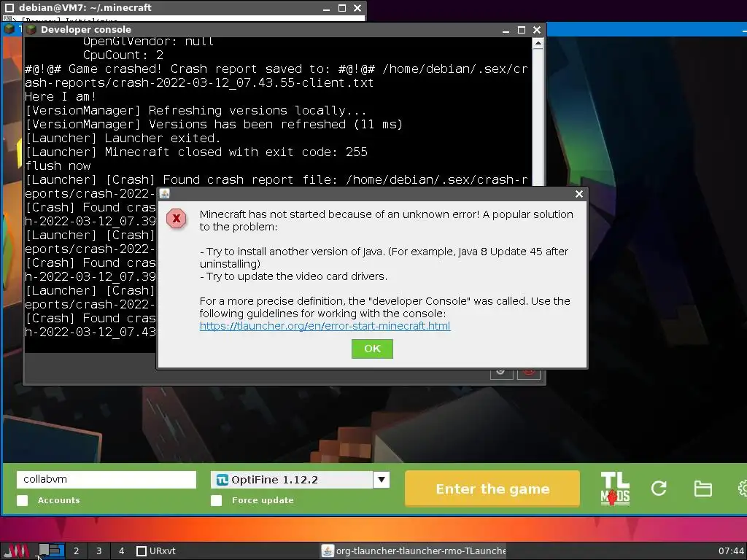Open the red start menu logo in taskbar

click(x=18, y=551)
